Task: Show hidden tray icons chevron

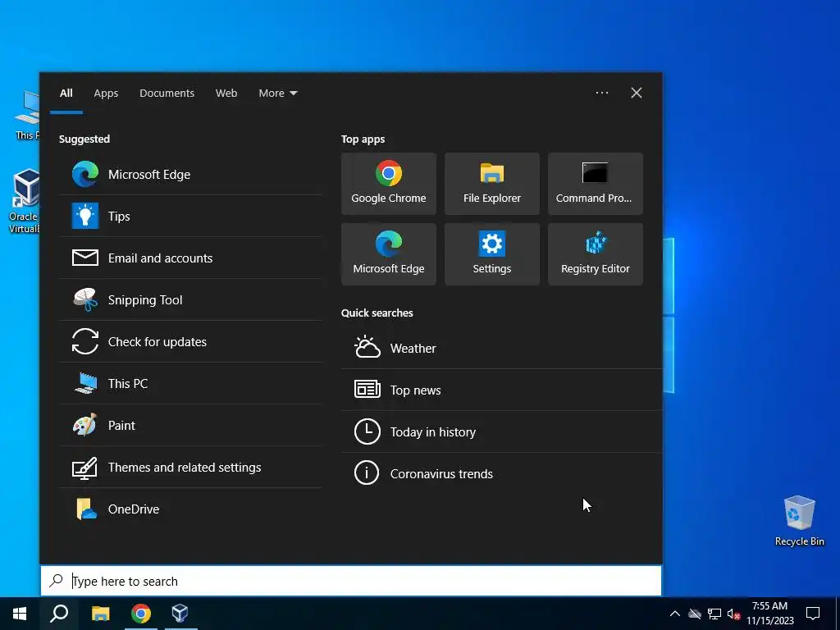Action: pos(675,614)
